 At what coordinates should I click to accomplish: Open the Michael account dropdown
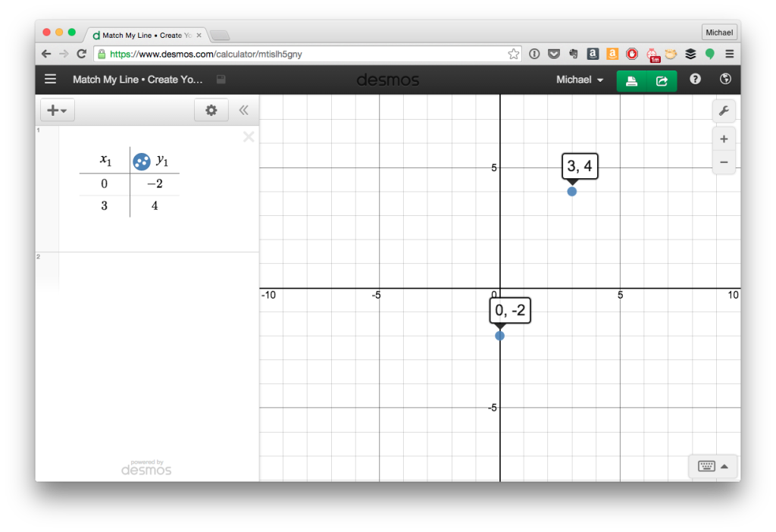click(x=579, y=79)
